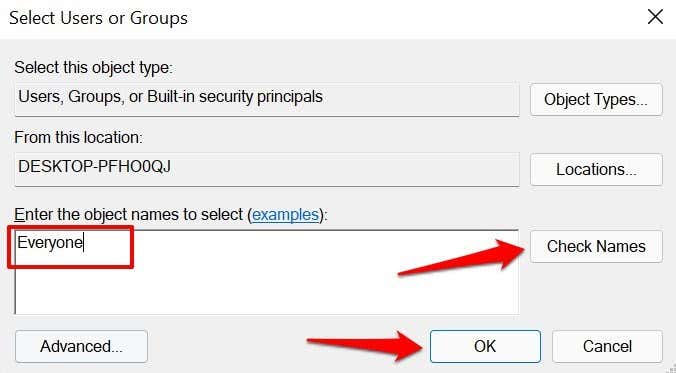Cancel the user selection dialog
Image resolution: width=676 pixels, height=373 pixels.
pos(607,346)
